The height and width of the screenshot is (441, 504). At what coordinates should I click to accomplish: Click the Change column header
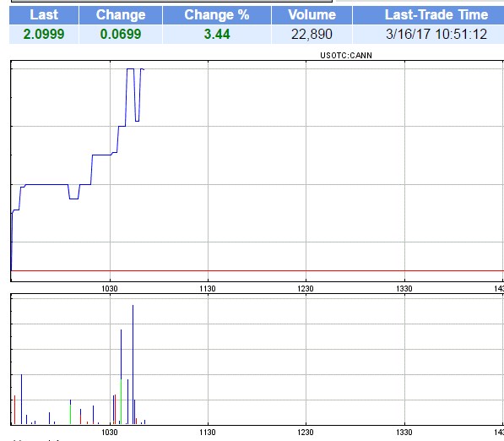coord(121,15)
